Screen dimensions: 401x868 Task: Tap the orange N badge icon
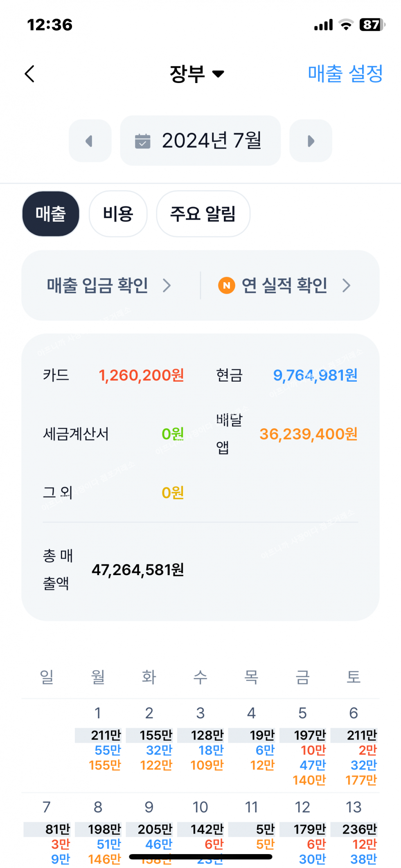[x=227, y=286]
